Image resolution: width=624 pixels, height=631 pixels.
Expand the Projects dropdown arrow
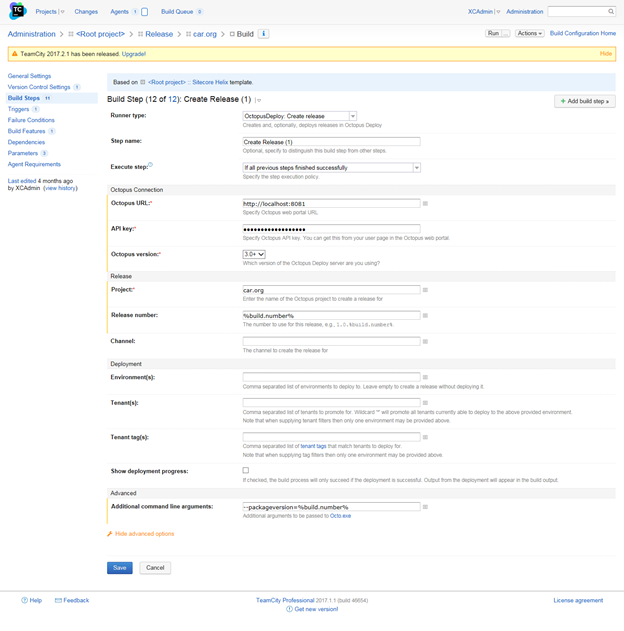62,12
